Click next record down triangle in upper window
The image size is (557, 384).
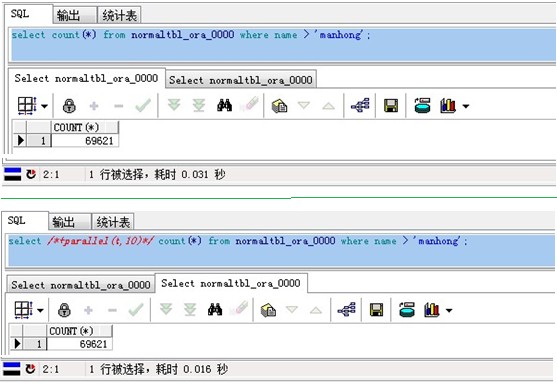[304, 106]
